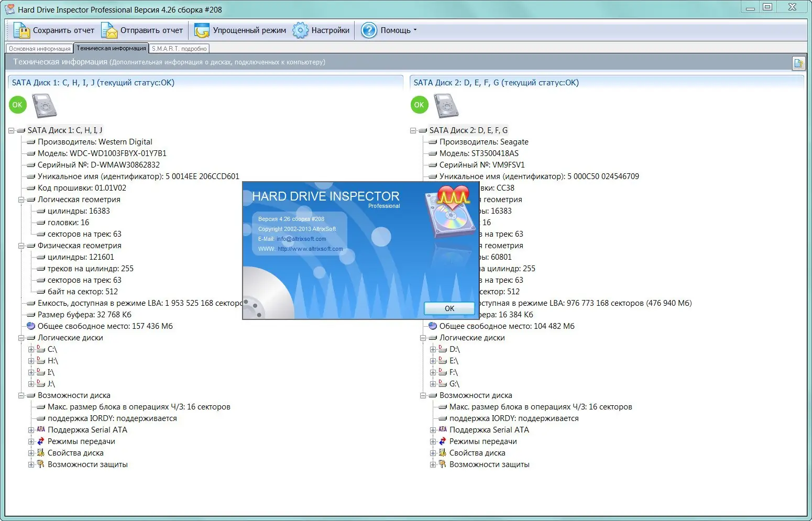Screen dimensions: 812x521
Task: Expand Режимы передачи for Disk 2
Action: pyautogui.click(x=433, y=441)
